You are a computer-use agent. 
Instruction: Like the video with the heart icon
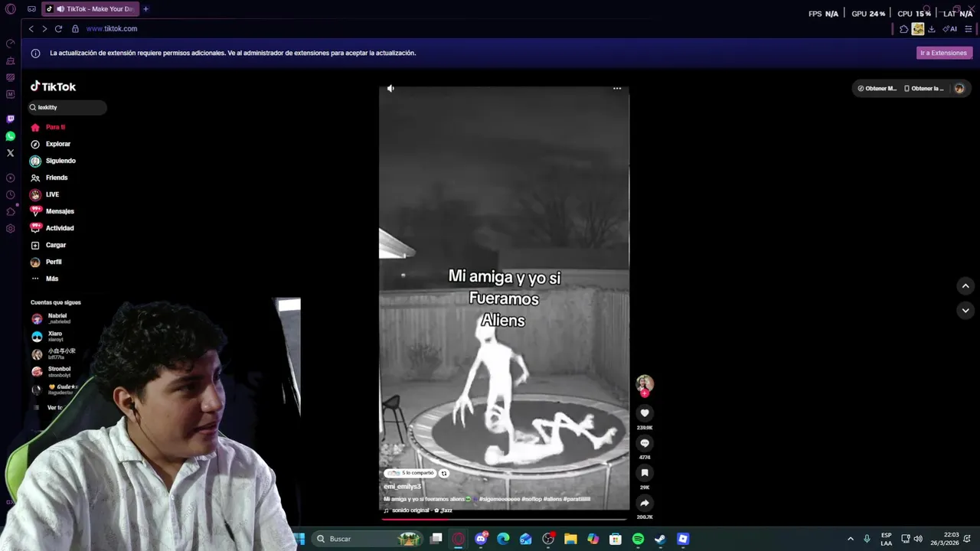pyautogui.click(x=645, y=413)
